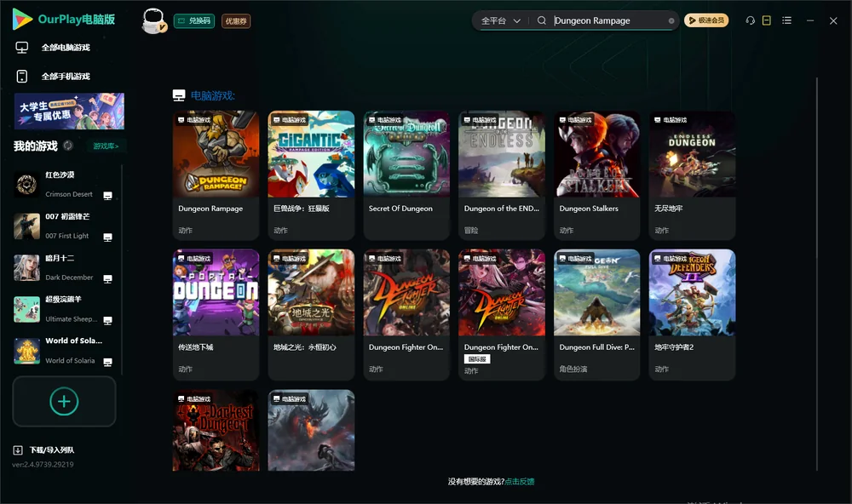The image size is (852, 504).
Task: Click the PC icon on 007 First Light row
Action: point(107,238)
